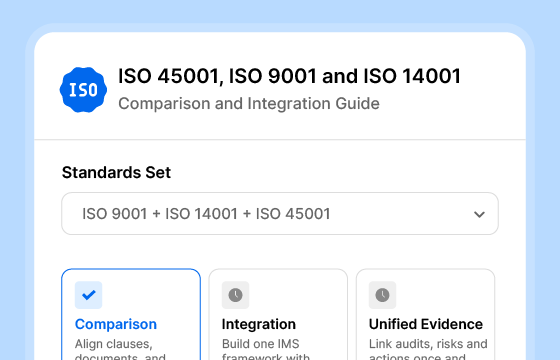Click the Standards Set label
This screenshot has width=560, height=360.
pyautogui.click(x=116, y=172)
